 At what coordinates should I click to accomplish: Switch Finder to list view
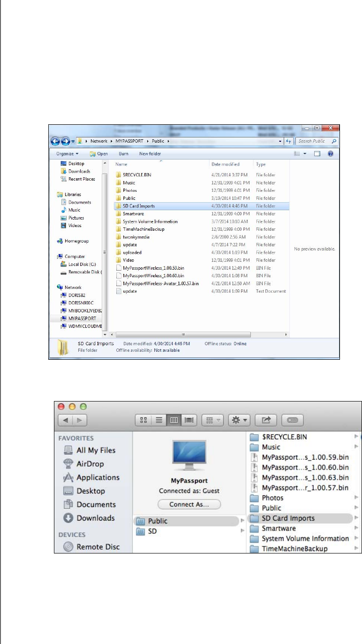click(x=158, y=420)
